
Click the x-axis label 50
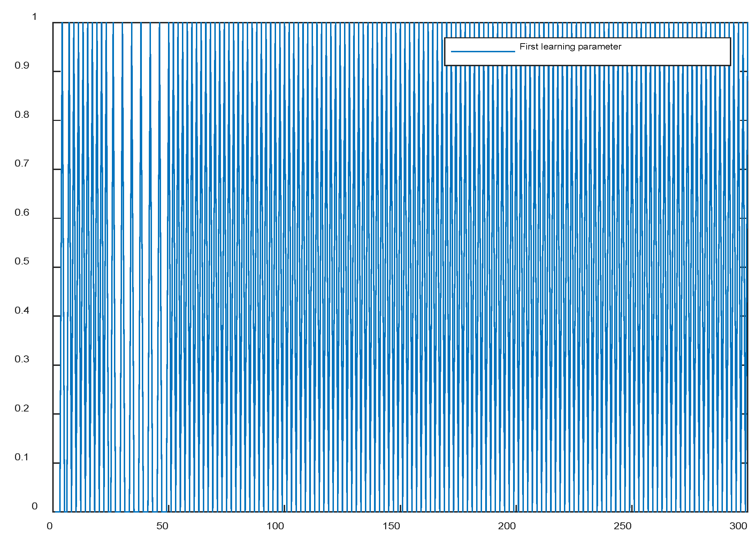(x=162, y=526)
